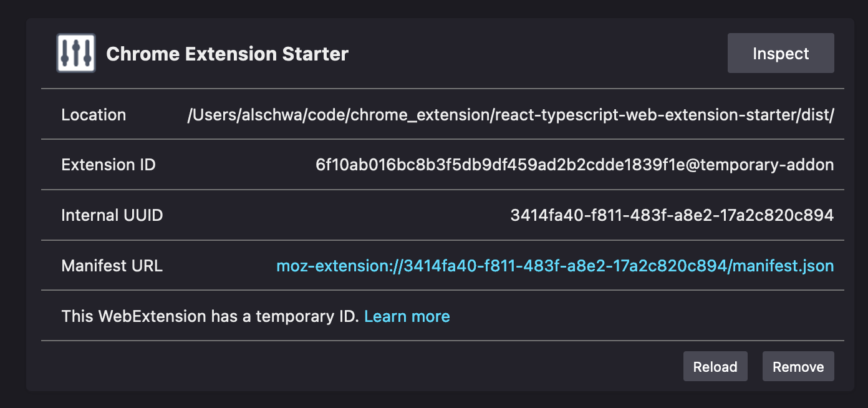Click the Manifest URL label
The height and width of the screenshot is (408, 868).
112,266
